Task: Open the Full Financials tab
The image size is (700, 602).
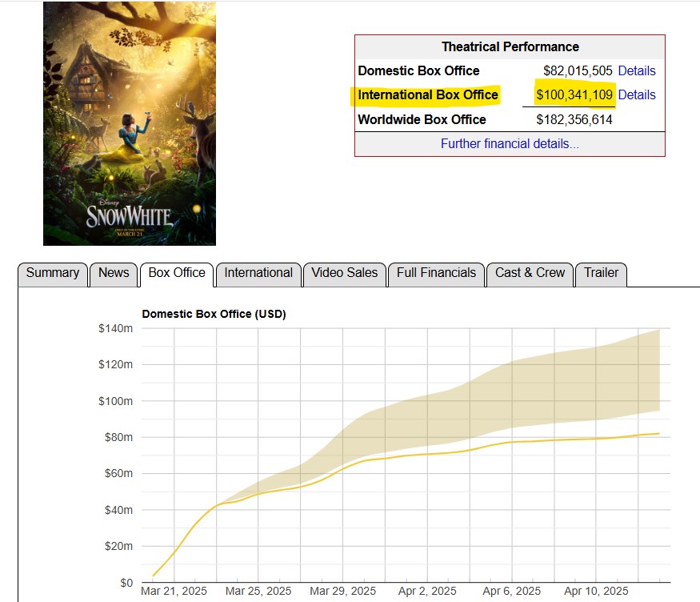Action: [436, 275]
